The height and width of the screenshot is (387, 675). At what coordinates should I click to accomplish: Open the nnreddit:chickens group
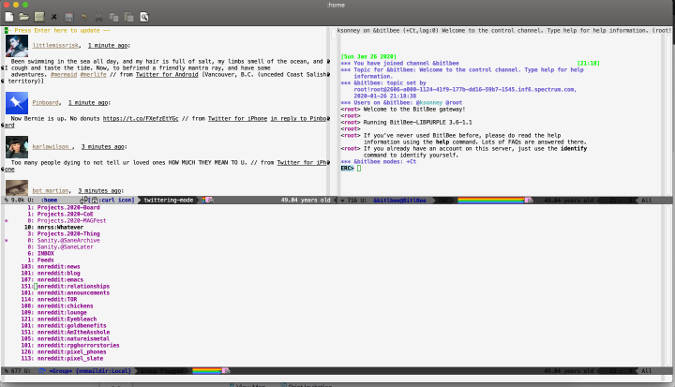[x=65, y=306]
